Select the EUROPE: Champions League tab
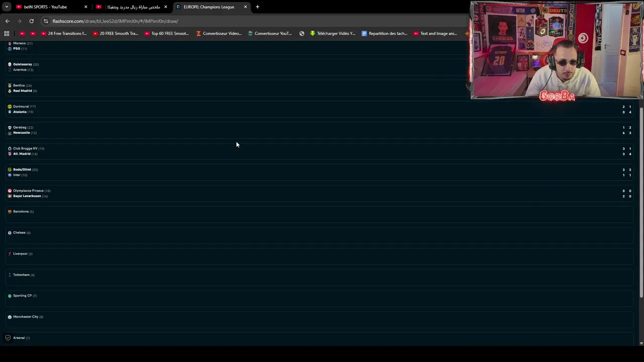Image resolution: width=644 pixels, height=362 pixels. (209, 7)
